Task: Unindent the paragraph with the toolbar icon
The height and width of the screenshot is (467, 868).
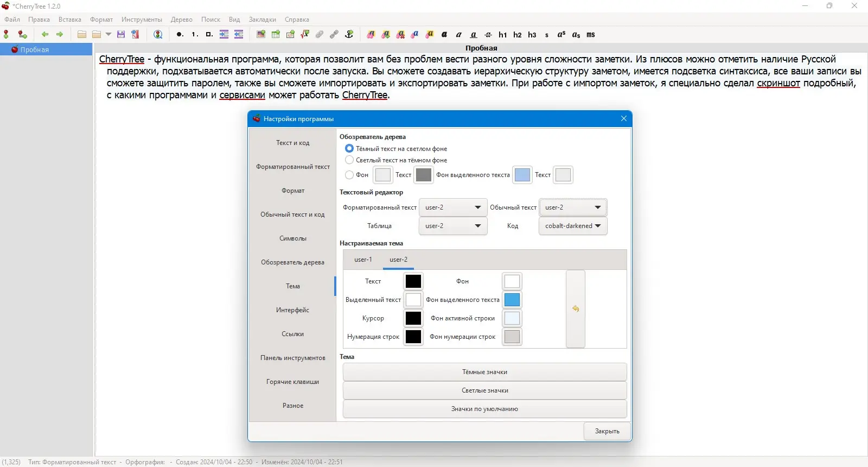Action: pos(239,34)
